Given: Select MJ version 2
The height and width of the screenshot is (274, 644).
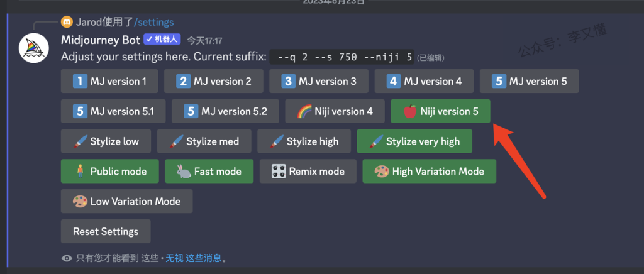Looking at the screenshot, I should coord(214,81).
